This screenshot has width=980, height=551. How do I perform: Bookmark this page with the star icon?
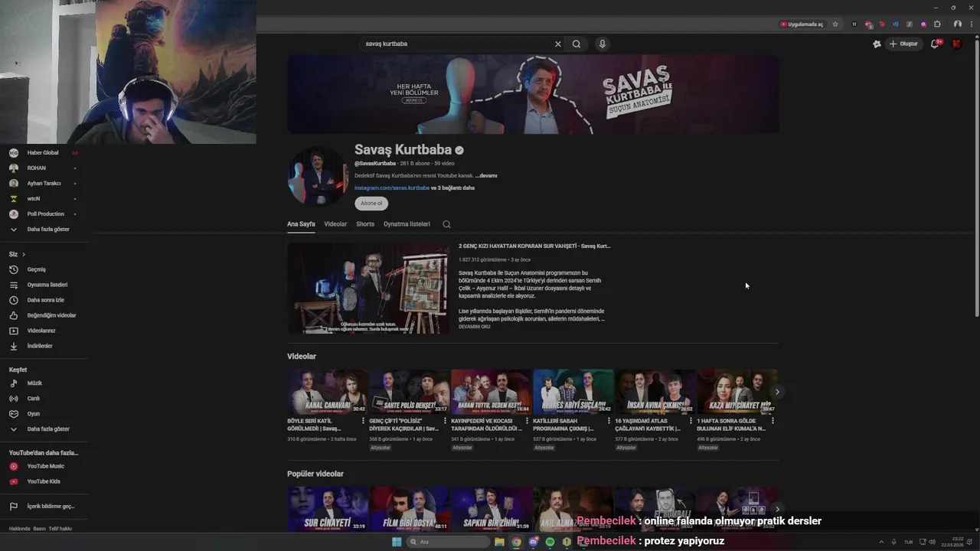pos(835,24)
